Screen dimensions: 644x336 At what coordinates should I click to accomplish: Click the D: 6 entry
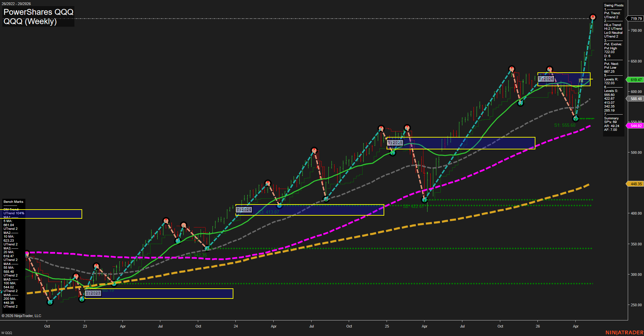[607, 56]
